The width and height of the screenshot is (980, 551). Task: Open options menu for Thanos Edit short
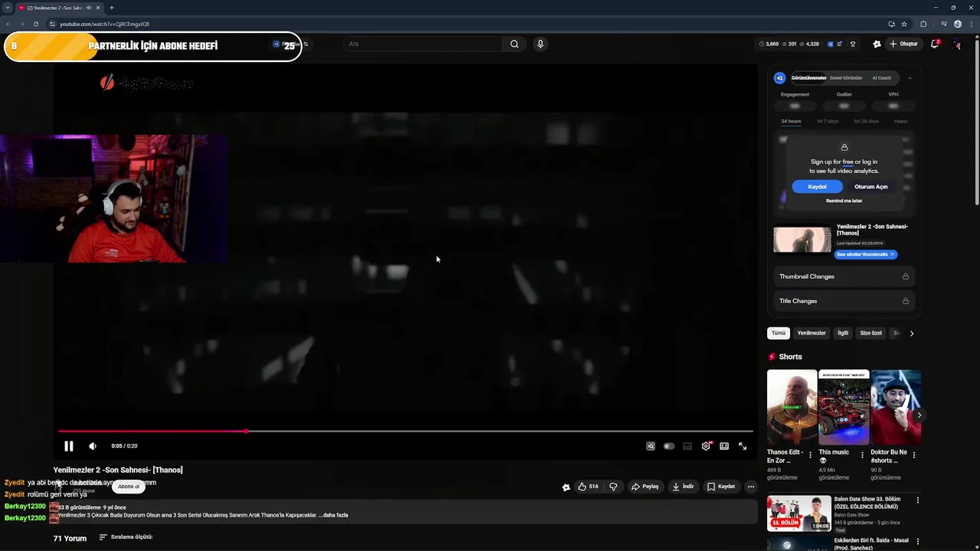tap(810, 455)
